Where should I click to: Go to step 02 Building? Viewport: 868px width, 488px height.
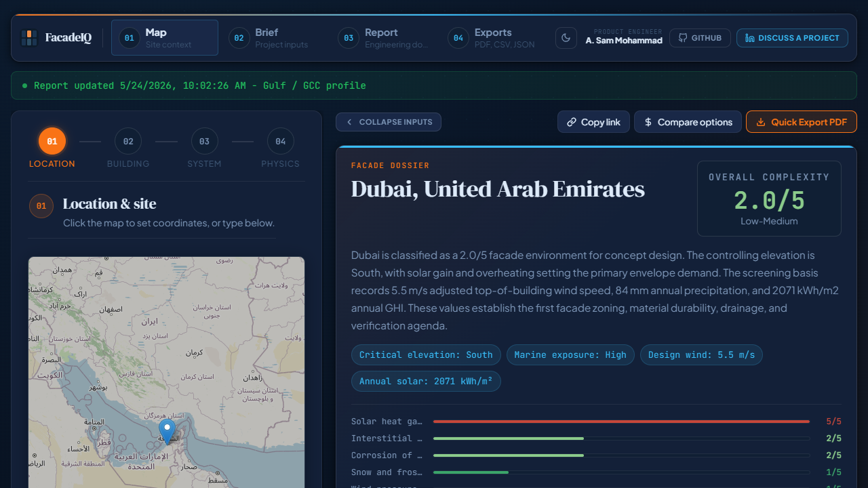[x=128, y=148]
